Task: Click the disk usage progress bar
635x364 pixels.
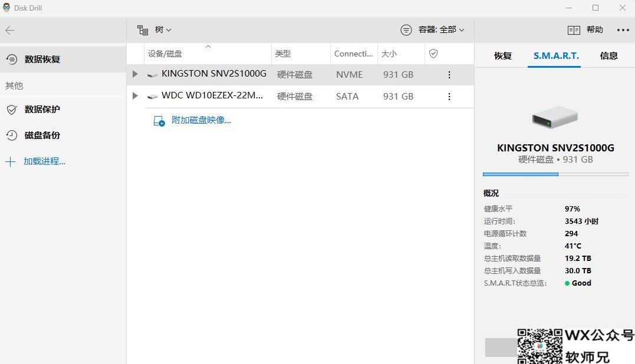Action: pyautogui.click(x=555, y=174)
